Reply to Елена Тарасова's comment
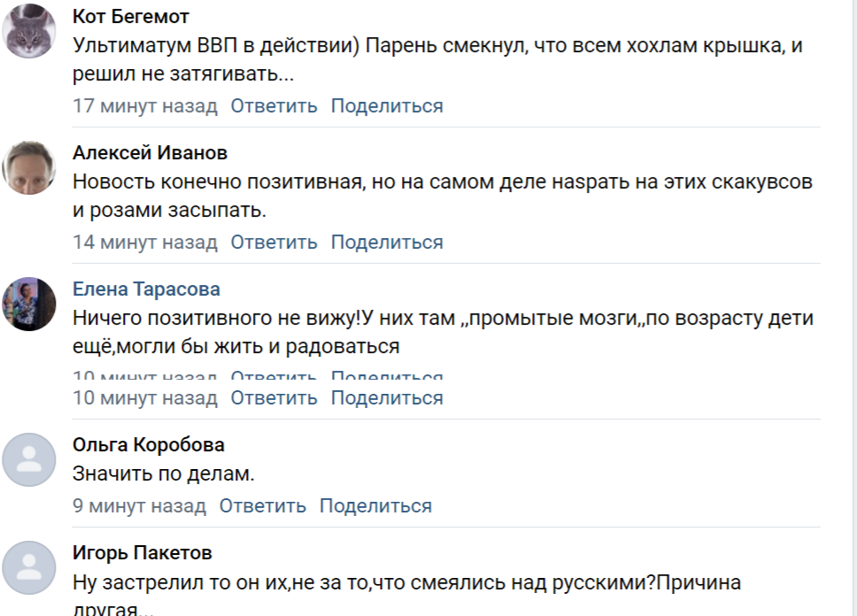857x616 pixels. (274, 398)
